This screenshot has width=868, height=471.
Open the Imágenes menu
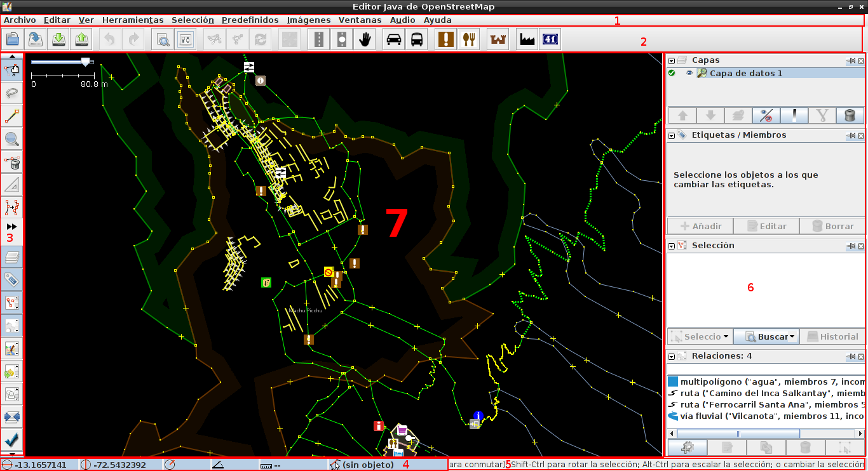tap(309, 20)
